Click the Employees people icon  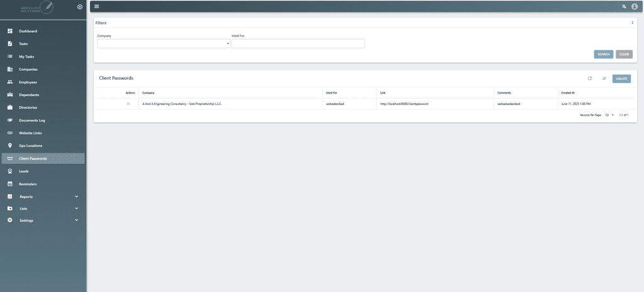click(x=10, y=82)
